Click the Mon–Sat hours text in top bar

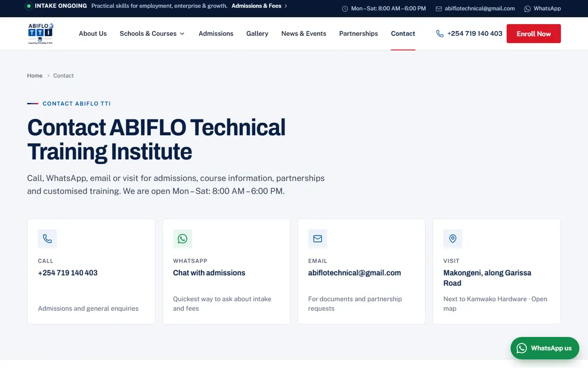(x=389, y=9)
